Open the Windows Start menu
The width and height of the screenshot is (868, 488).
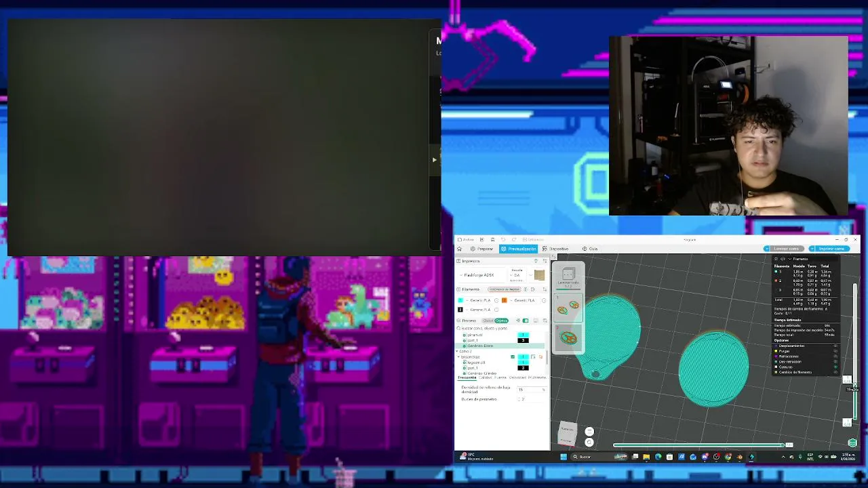click(563, 457)
